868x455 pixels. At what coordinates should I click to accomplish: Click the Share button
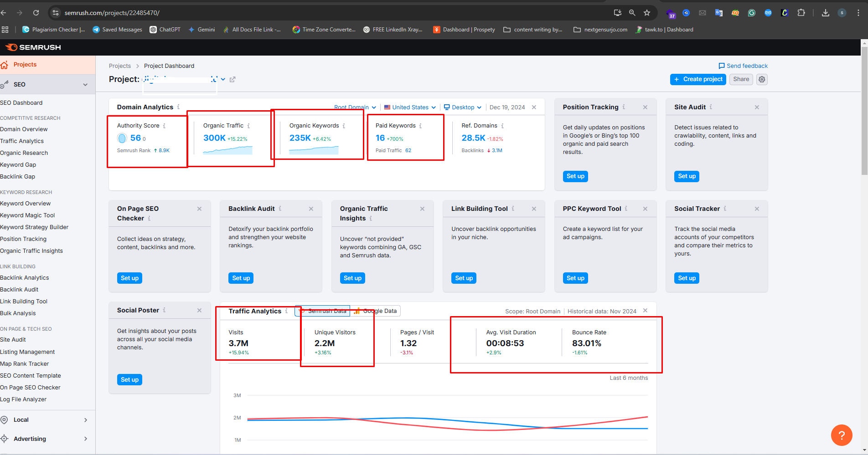[x=741, y=79]
